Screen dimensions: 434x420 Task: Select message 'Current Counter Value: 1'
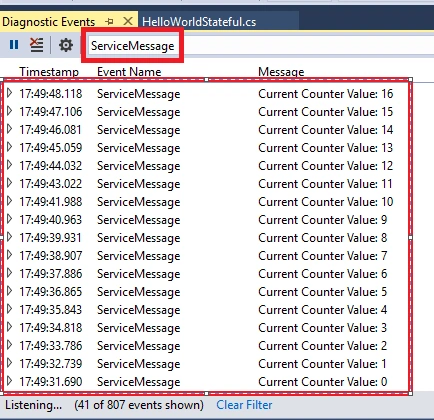322,364
